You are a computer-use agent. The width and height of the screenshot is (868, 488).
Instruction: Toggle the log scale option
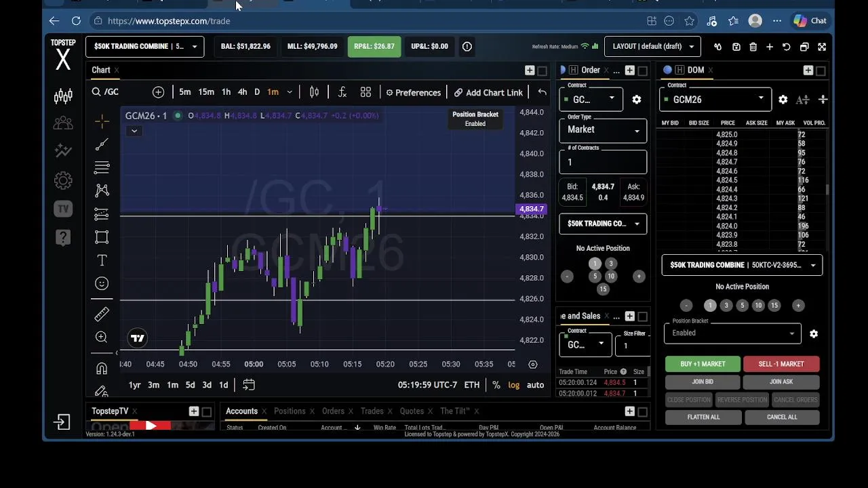click(514, 385)
